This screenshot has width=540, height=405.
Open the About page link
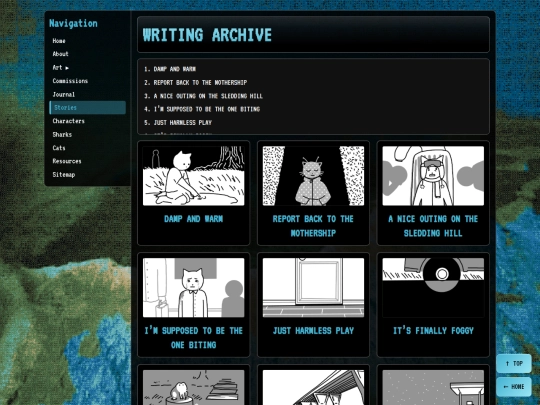click(x=60, y=54)
